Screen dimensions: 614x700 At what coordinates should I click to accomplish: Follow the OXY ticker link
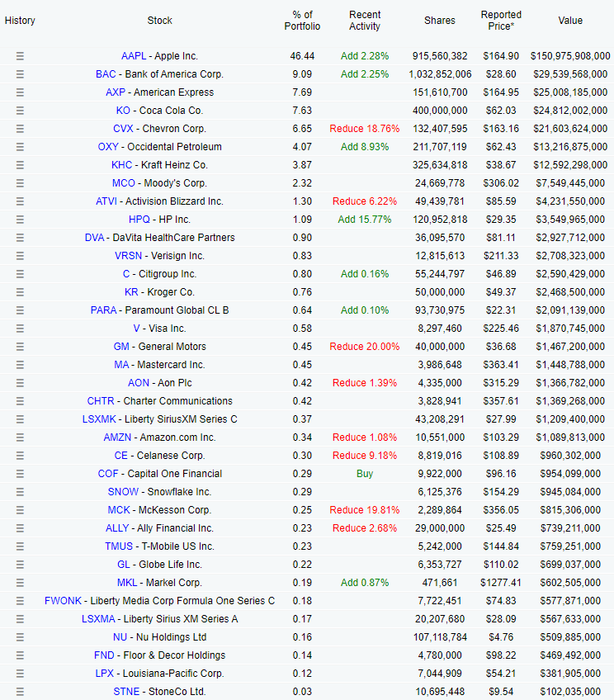pyautogui.click(x=108, y=147)
